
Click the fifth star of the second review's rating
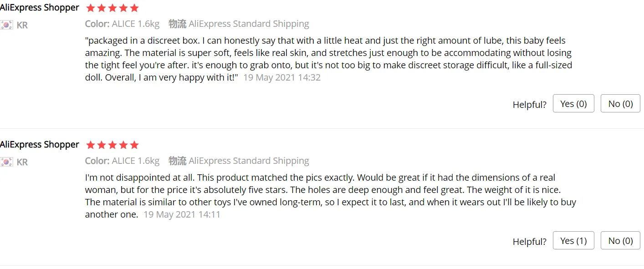point(134,145)
